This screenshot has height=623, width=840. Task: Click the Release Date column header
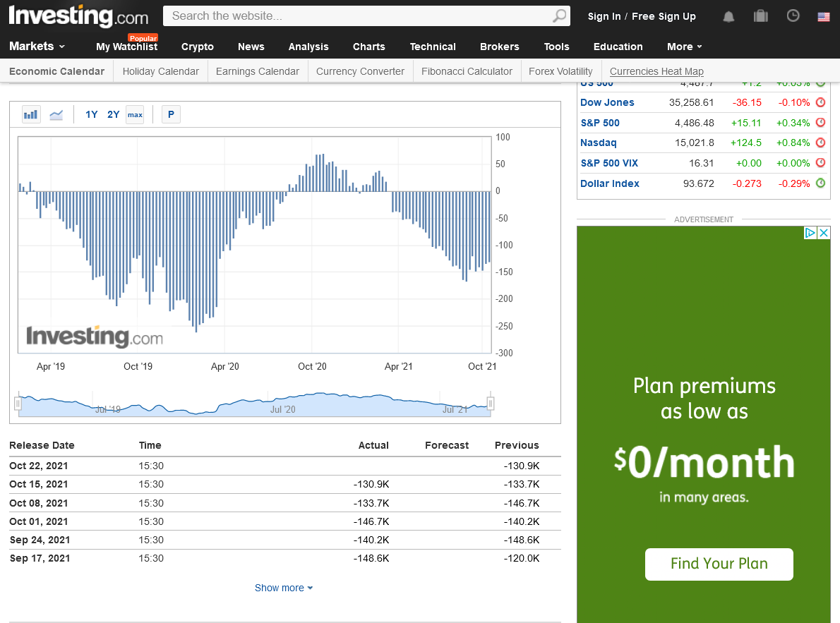point(42,445)
